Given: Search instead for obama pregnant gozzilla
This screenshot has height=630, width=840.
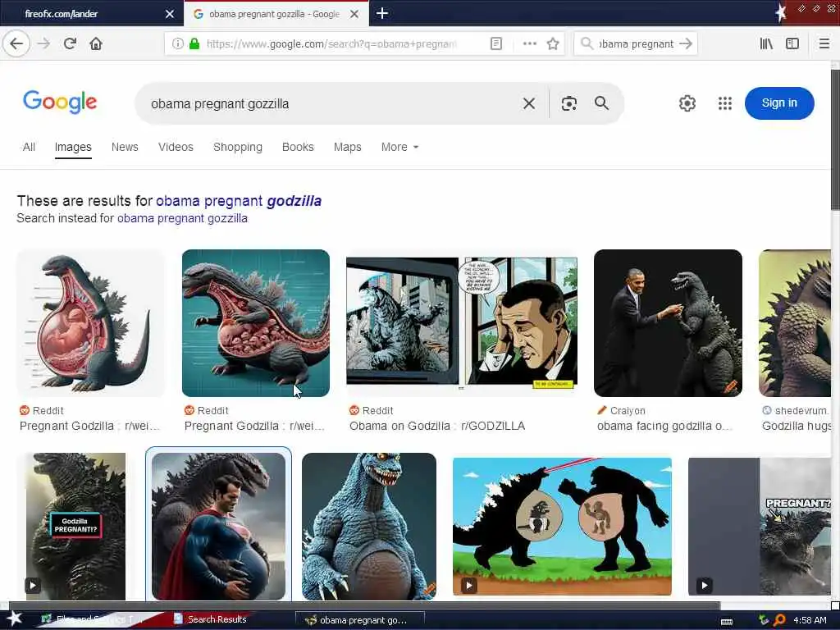Looking at the screenshot, I should [182, 218].
